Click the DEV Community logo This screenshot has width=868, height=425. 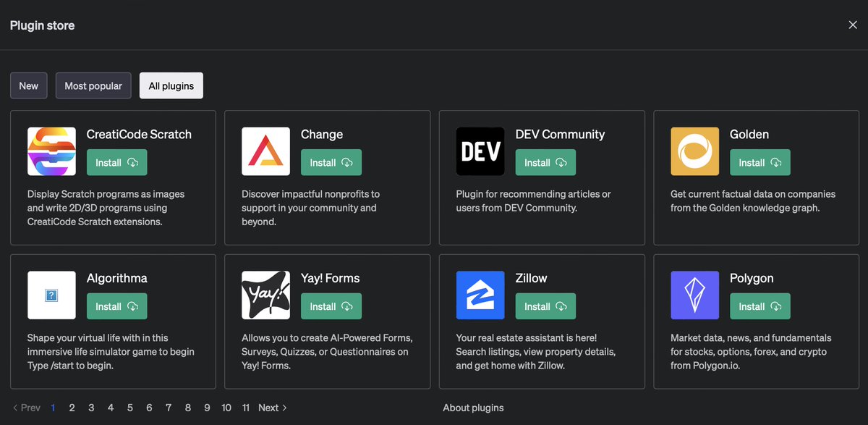coord(480,151)
